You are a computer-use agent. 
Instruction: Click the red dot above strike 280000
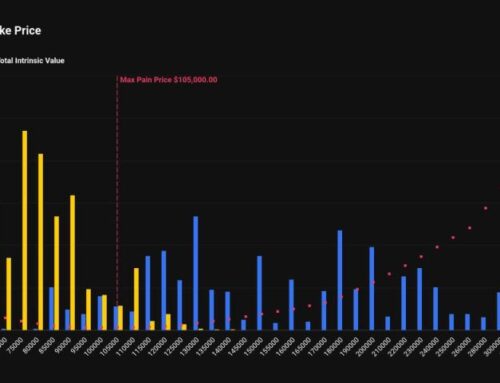(x=486, y=208)
